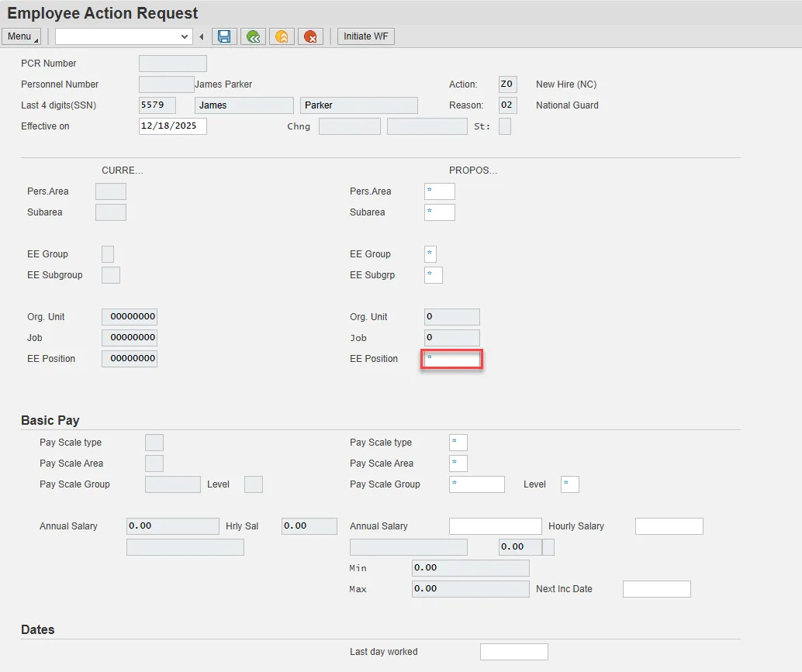This screenshot has width=802, height=672.
Task: Click the Last day worked field
Action: [513, 652]
